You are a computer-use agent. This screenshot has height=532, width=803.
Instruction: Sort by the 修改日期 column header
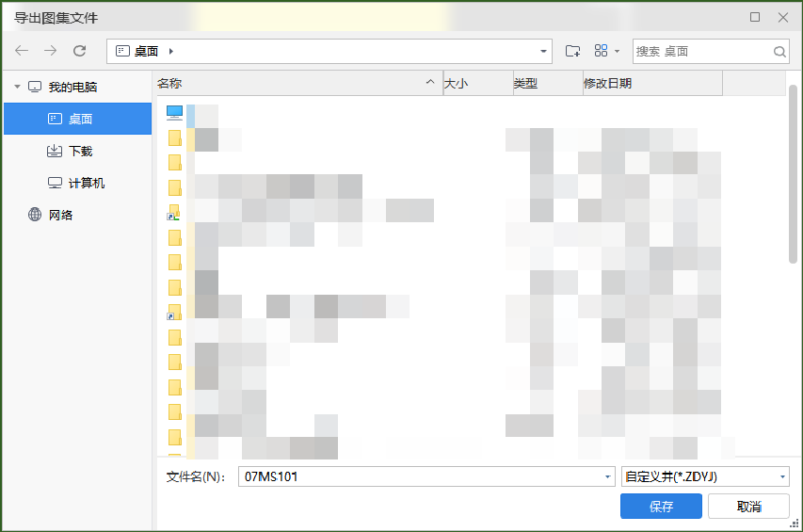(653, 83)
